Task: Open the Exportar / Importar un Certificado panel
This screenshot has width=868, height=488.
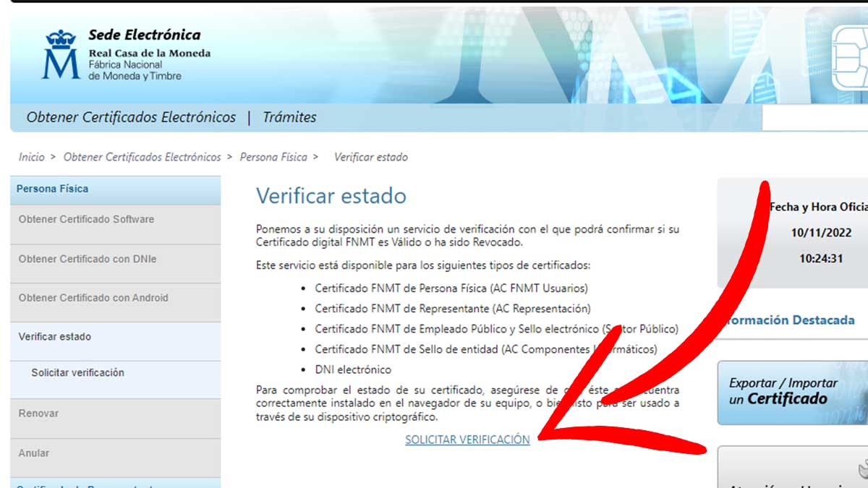Action: click(792, 391)
